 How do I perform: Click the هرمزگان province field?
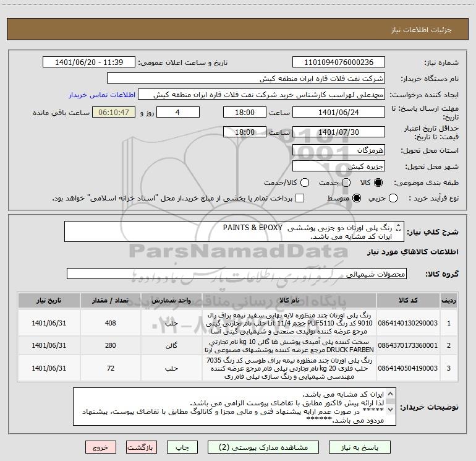(339, 150)
